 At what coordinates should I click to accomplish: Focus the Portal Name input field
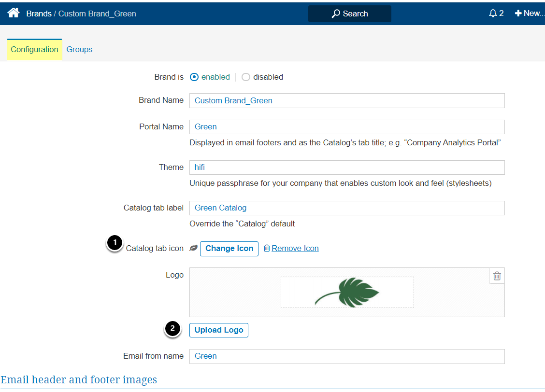pyautogui.click(x=347, y=127)
